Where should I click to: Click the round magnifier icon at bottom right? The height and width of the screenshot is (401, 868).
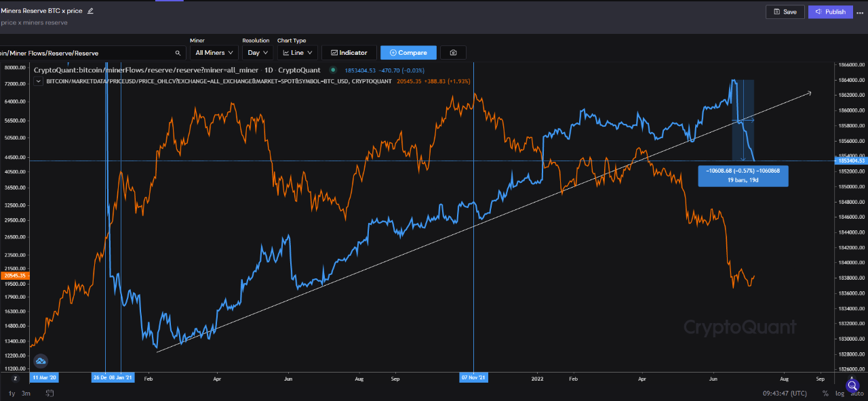852,386
